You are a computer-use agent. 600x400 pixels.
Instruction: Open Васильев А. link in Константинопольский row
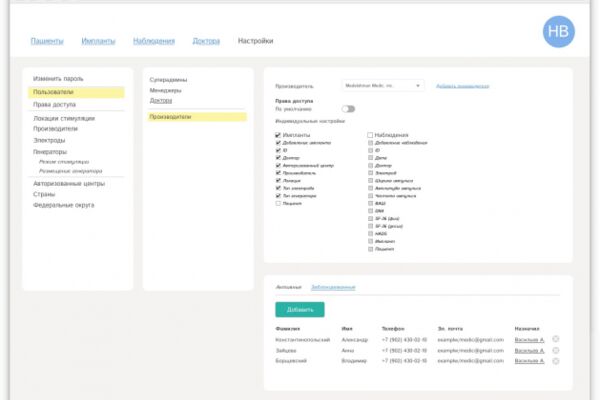[529, 340]
